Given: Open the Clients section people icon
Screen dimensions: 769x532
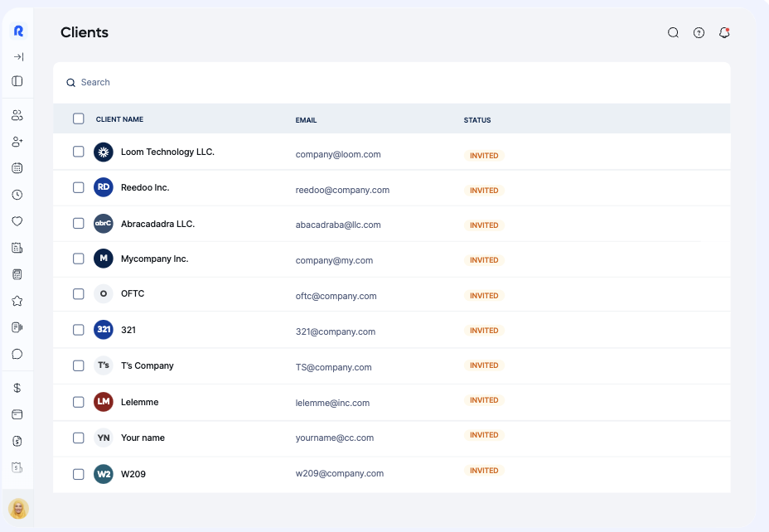Looking at the screenshot, I should click(17, 115).
